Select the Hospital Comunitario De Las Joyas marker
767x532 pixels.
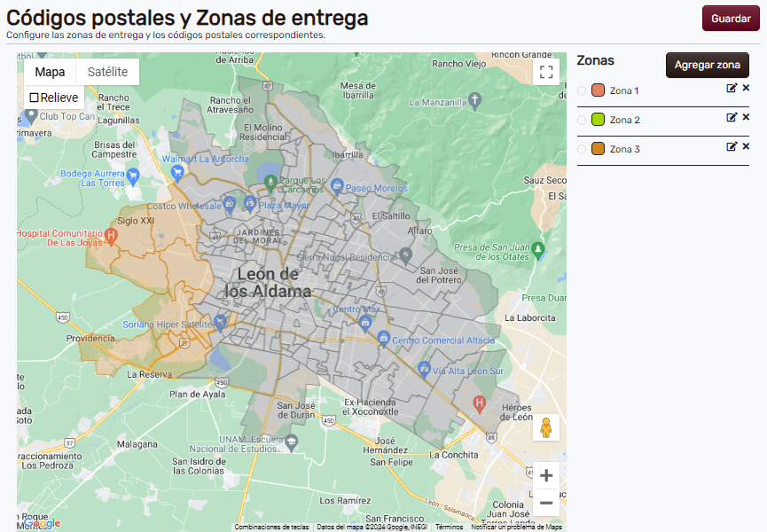click(x=111, y=236)
